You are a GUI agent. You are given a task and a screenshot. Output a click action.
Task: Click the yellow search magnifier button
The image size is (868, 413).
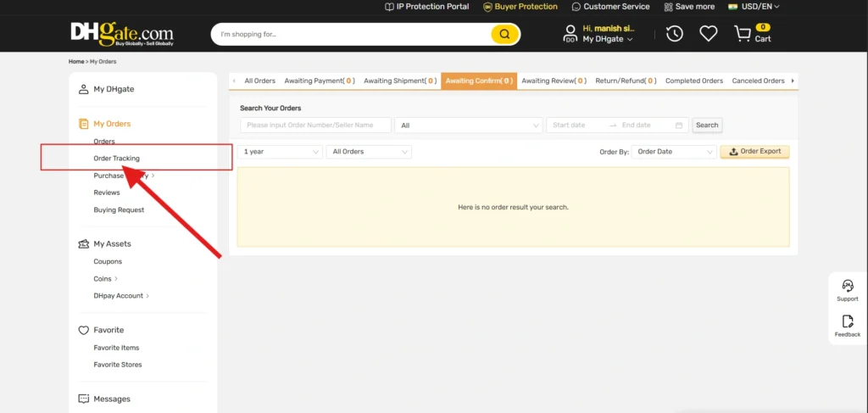[x=504, y=34]
